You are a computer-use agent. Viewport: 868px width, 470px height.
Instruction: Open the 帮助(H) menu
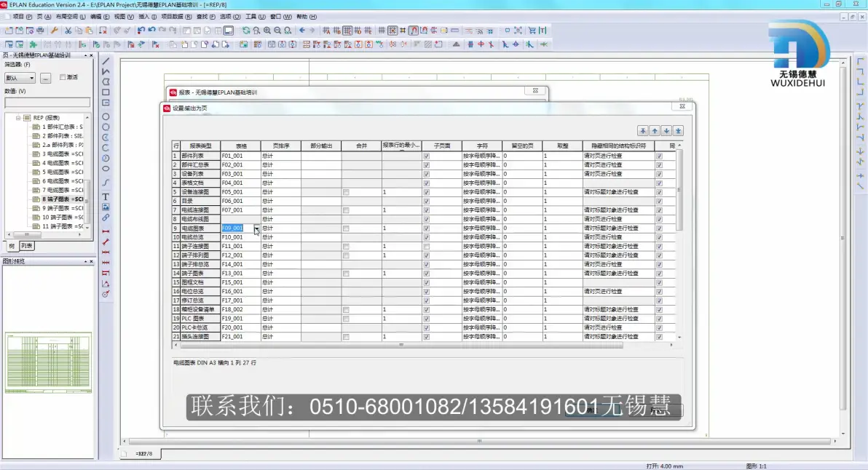coord(306,17)
